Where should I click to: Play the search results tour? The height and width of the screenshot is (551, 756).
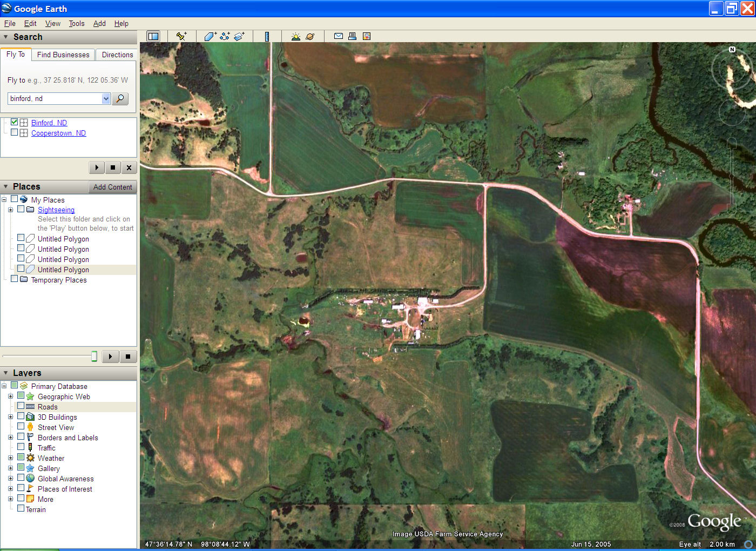click(97, 167)
